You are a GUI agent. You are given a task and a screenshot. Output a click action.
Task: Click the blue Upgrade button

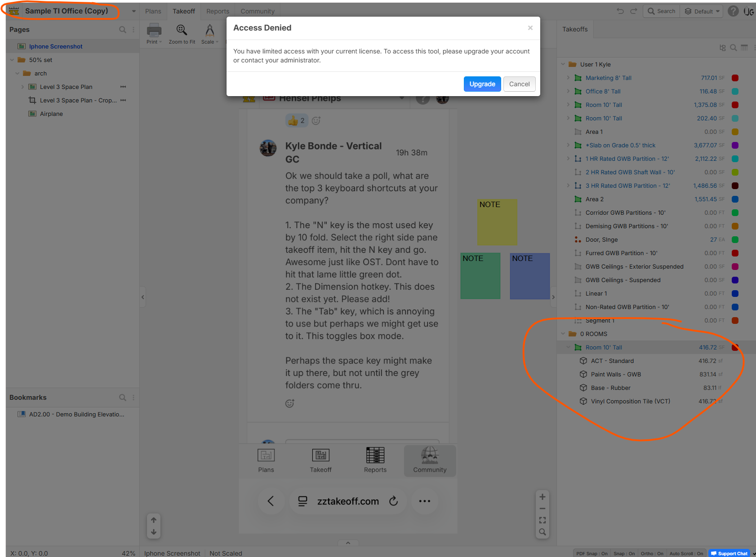click(482, 84)
